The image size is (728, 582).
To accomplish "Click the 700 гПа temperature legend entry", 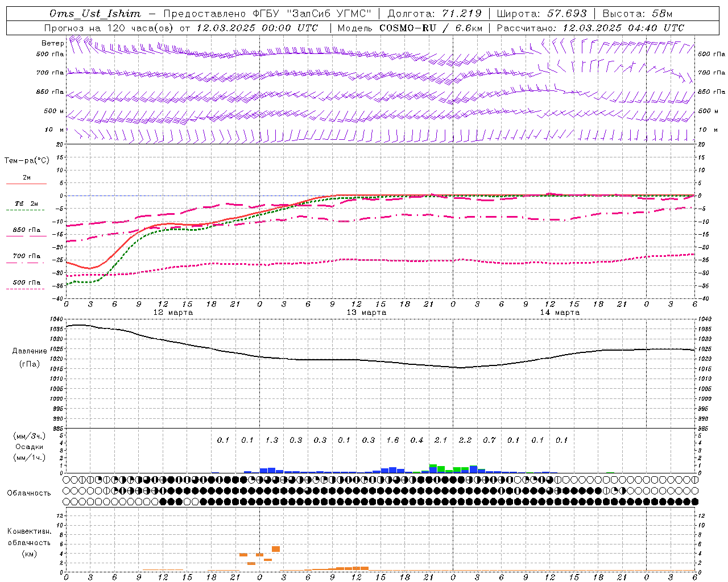I will click(27, 256).
